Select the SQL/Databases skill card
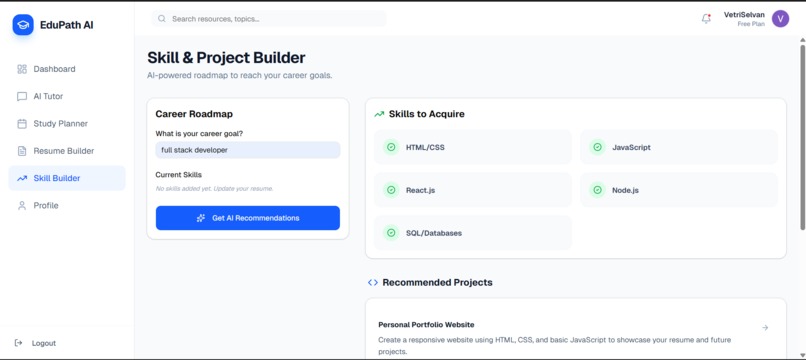The image size is (806, 360). pyautogui.click(x=472, y=232)
